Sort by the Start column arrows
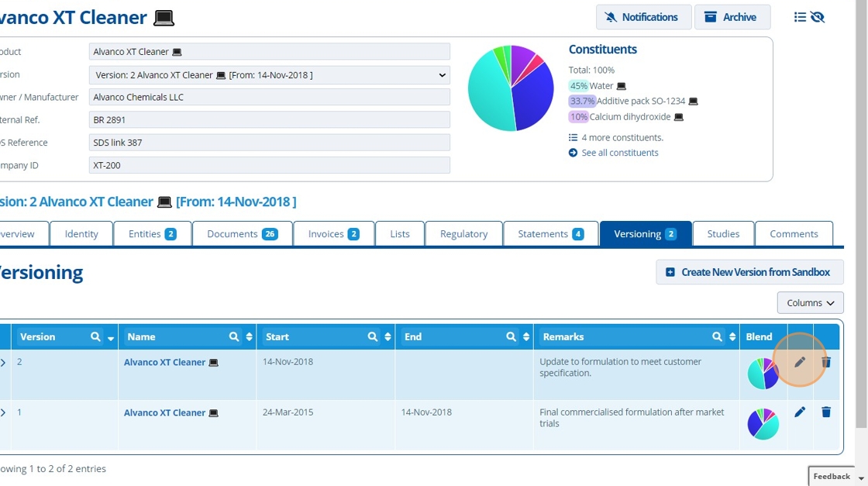The width and height of the screenshot is (868, 486). tap(387, 336)
